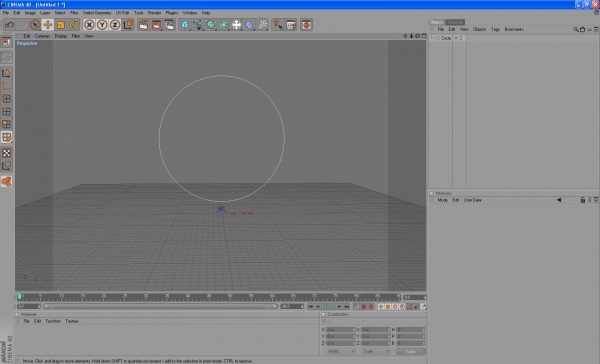This screenshot has height=364, width=600.
Task: Add a Cube primitive object
Action: pyautogui.click(x=185, y=25)
